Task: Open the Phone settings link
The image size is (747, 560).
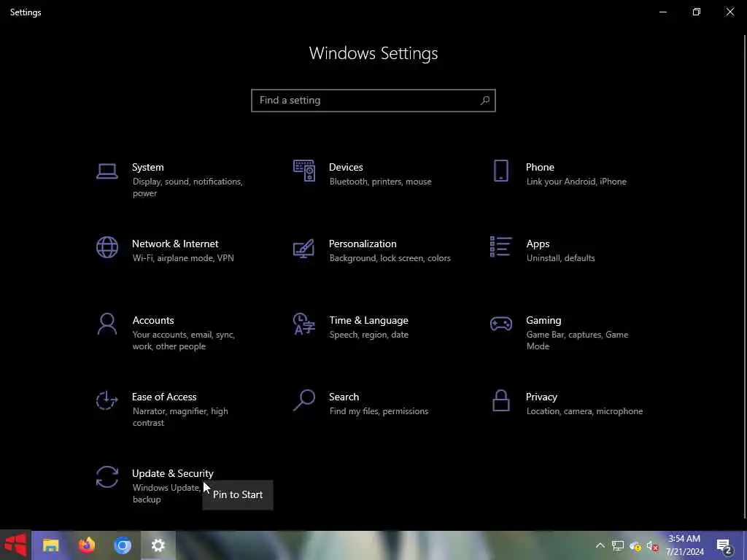Action: (540, 167)
